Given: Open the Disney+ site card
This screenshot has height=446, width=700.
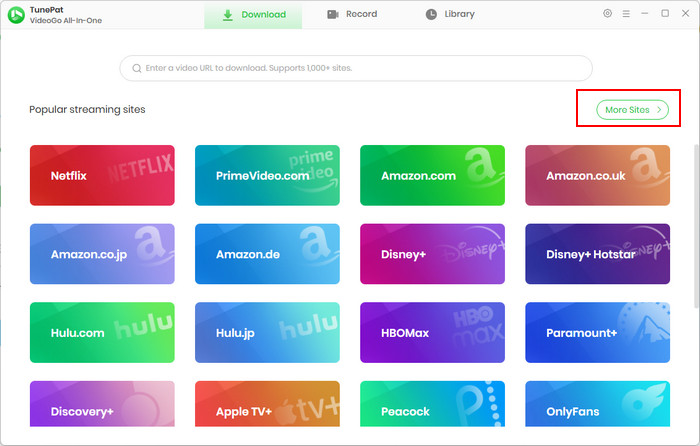Looking at the screenshot, I should coord(433,254).
